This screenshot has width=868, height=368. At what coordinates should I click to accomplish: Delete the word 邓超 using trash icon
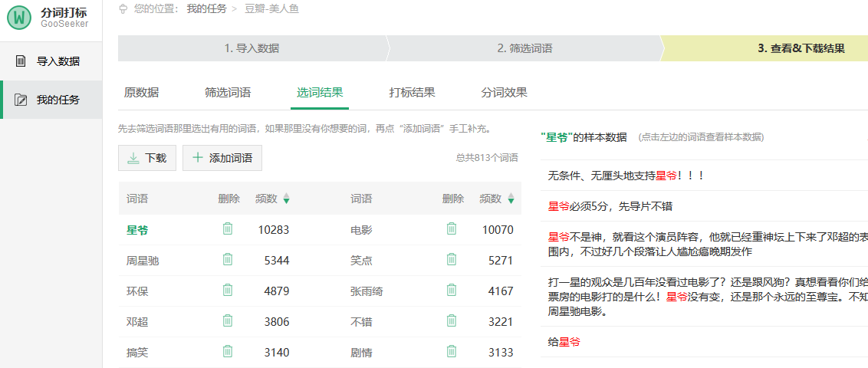(228, 321)
